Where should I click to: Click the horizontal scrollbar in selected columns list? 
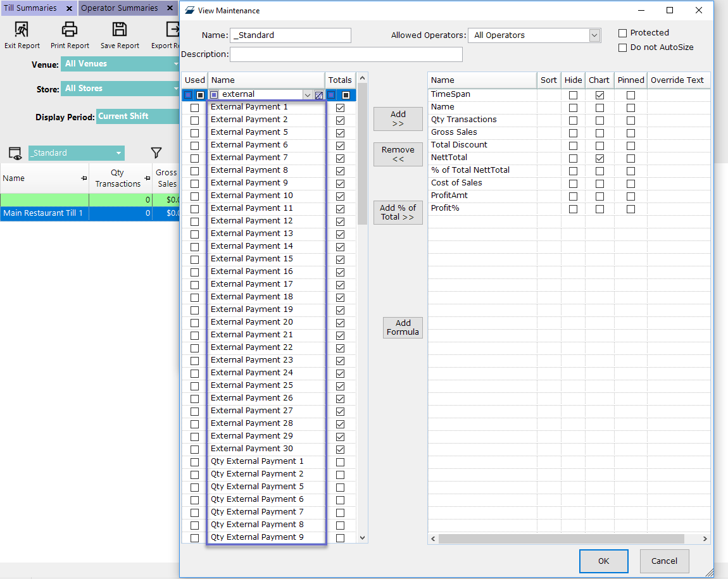click(561, 539)
